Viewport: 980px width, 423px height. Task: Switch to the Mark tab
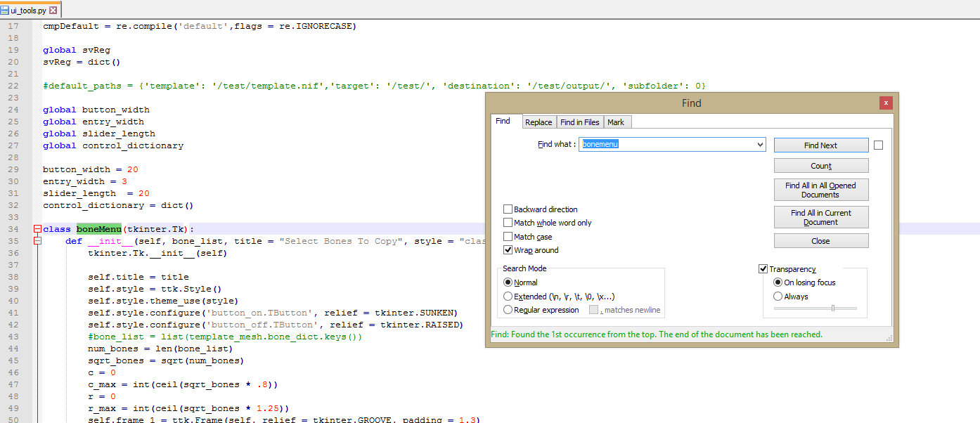[x=616, y=122]
